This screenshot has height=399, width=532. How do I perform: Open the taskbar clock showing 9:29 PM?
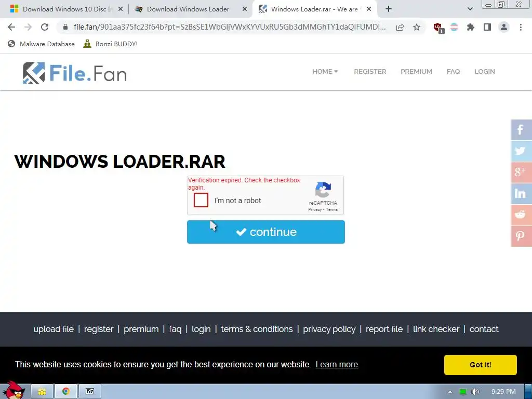point(503,392)
